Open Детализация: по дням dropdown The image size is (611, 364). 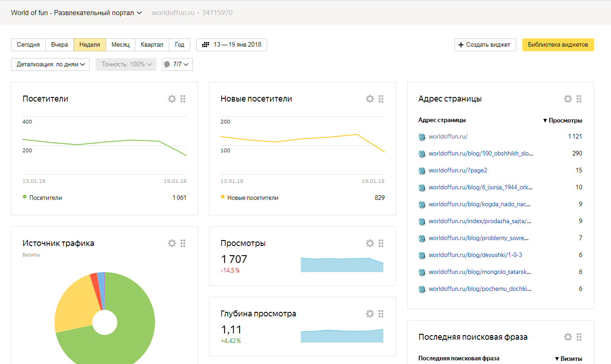pos(50,64)
